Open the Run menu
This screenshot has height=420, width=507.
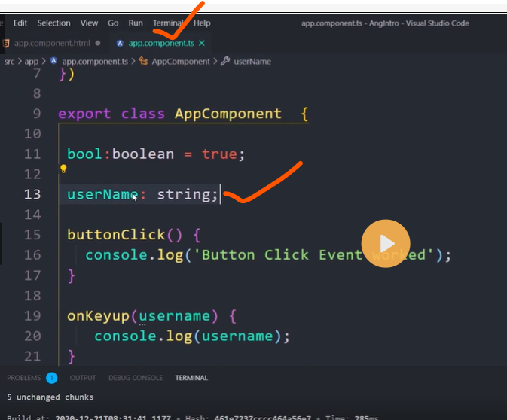[x=136, y=23]
